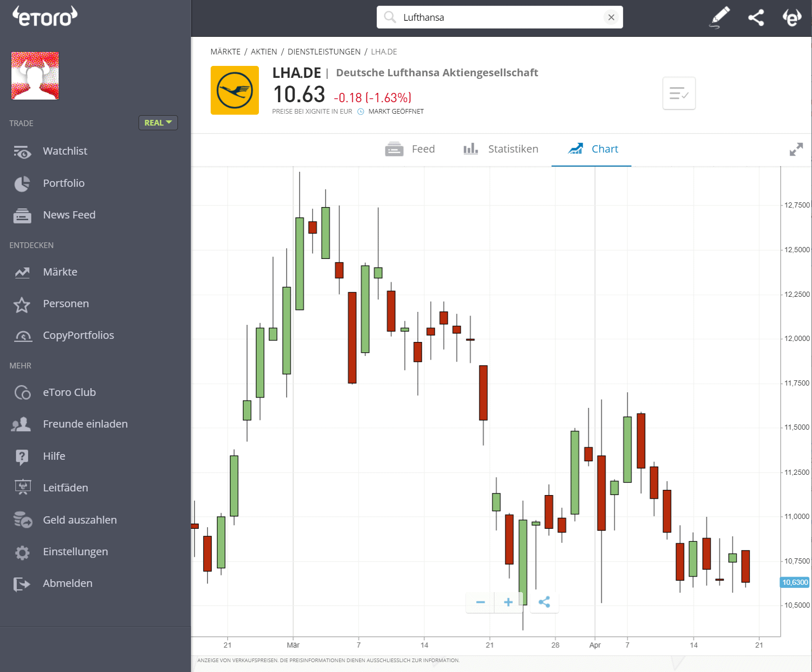
Task: Open the user profile avatar
Action: [x=35, y=76]
